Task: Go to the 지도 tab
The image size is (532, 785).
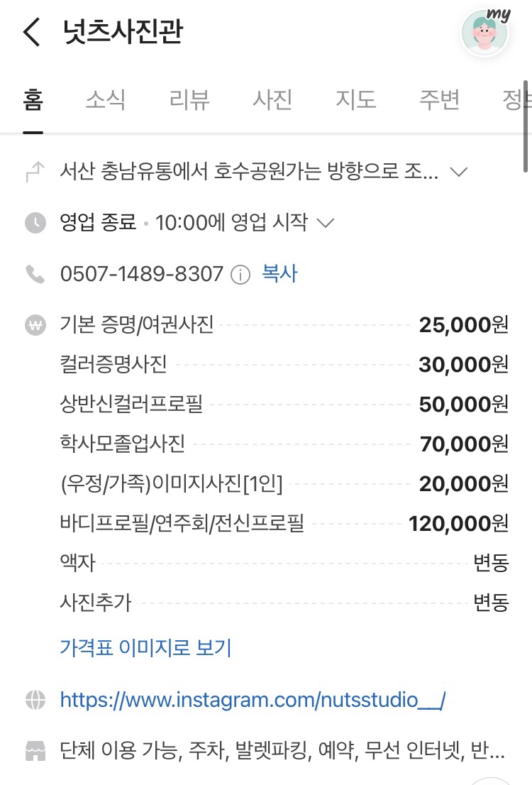Action: coord(355,100)
